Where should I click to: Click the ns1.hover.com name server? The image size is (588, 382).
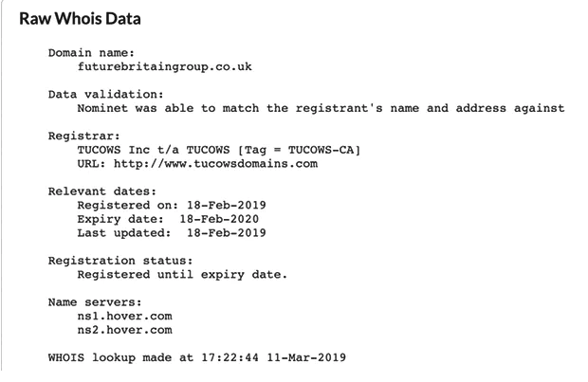125,317
